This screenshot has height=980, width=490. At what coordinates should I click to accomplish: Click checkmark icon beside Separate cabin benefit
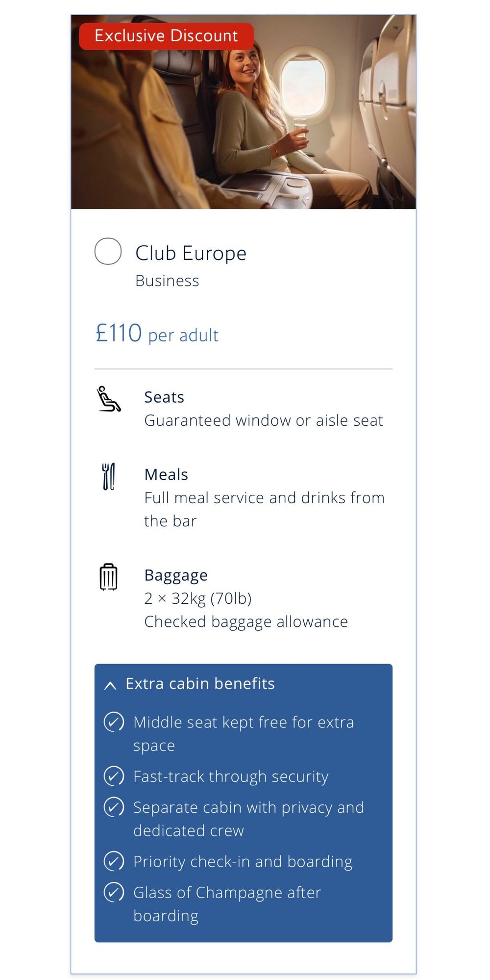coord(114,807)
